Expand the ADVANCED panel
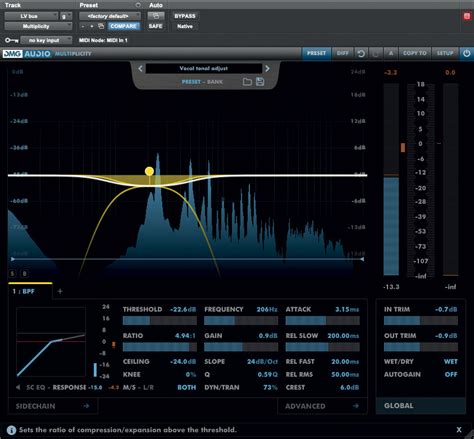Screen dimensions: 474x439 click(322, 406)
